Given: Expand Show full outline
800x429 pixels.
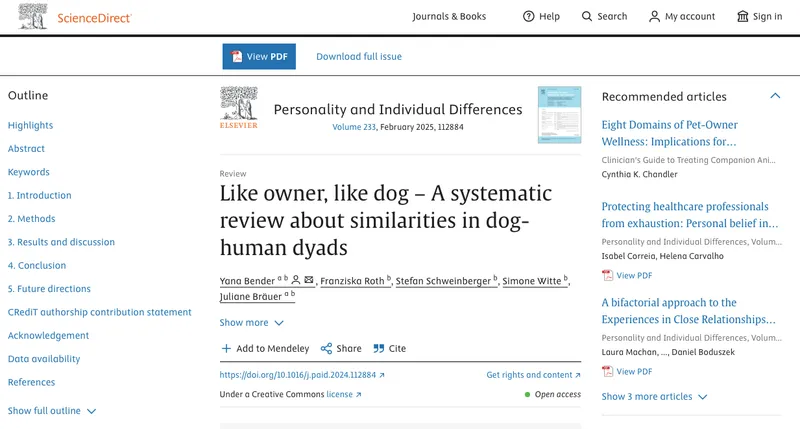Looking at the screenshot, I should pos(52,411).
